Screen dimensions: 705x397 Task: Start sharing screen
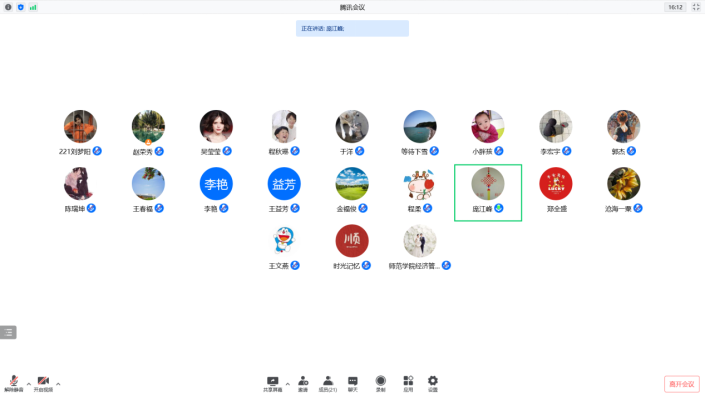tap(272, 384)
